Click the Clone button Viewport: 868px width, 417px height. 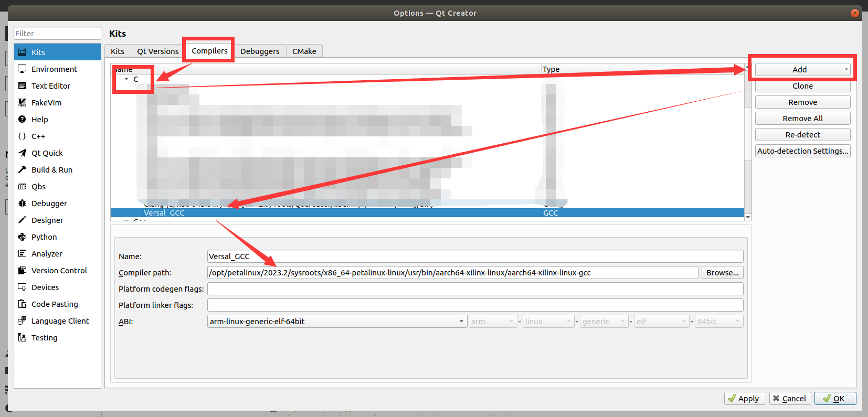click(802, 86)
